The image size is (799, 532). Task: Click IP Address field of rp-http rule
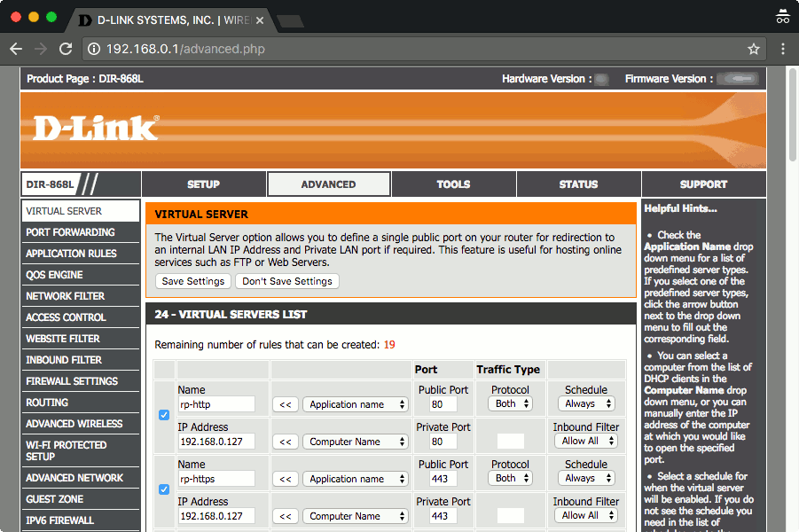[216, 442]
